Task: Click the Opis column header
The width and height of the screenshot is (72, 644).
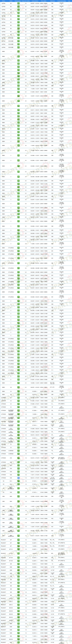Action: 69,1
